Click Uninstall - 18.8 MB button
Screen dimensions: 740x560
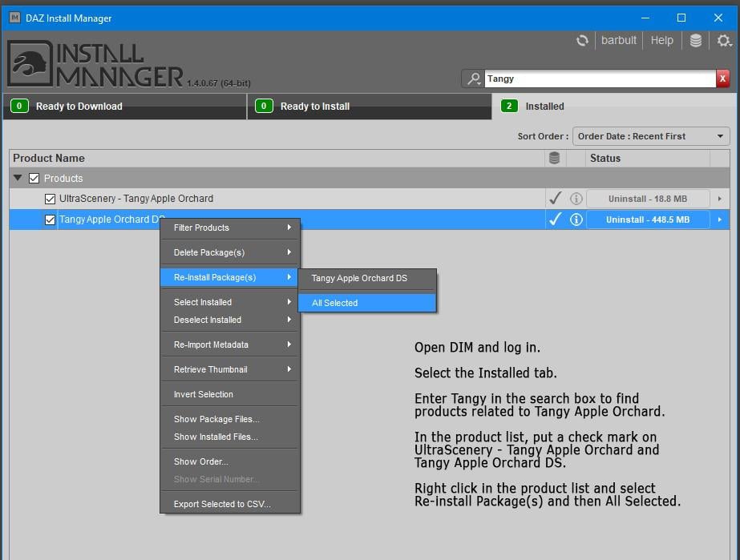[648, 199]
